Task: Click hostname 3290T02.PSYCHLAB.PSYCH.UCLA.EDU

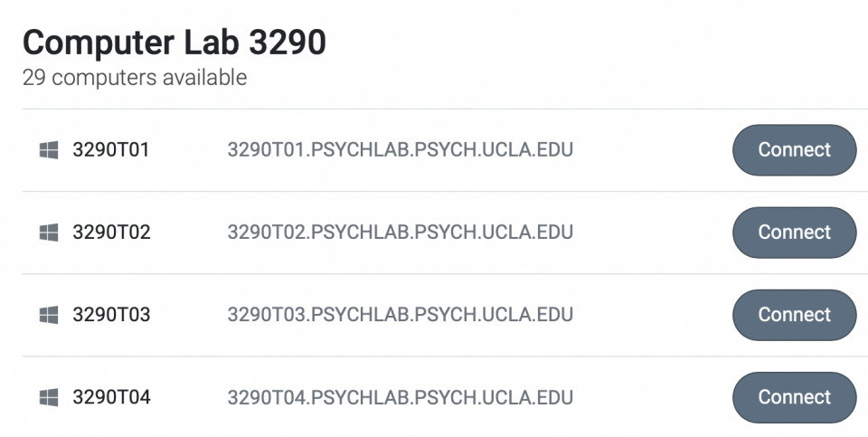Action: coord(401,233)
